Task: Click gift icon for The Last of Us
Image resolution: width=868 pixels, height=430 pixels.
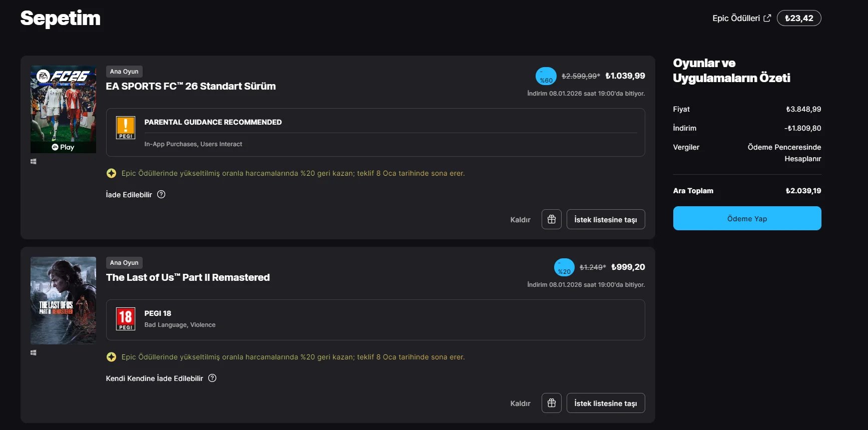Action: click(x=552, y=403)
